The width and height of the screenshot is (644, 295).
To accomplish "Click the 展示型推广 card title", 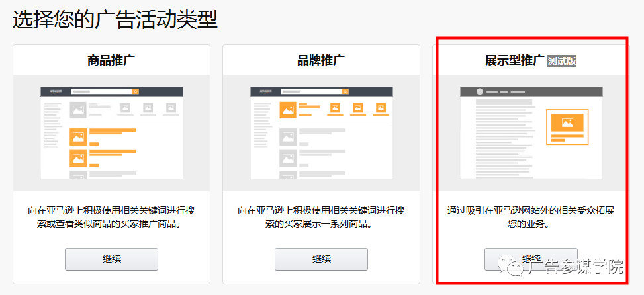I will pyautogui.click(x=515, y=61).
